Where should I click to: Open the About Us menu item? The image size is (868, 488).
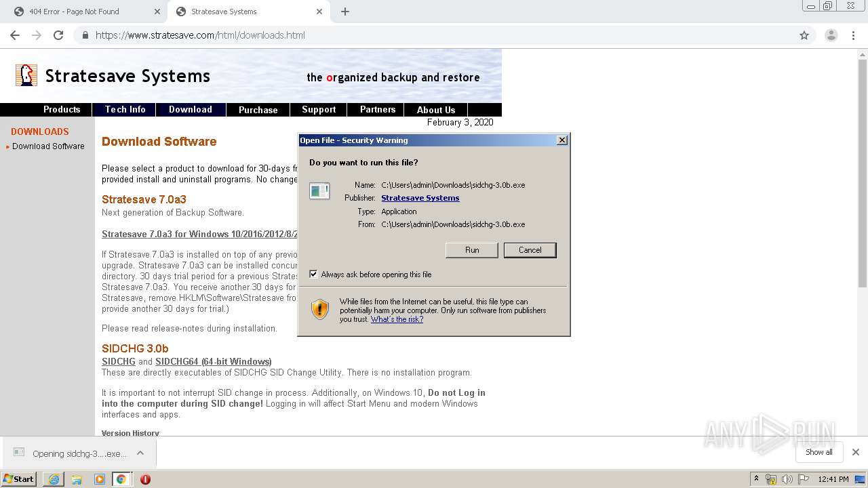tap(436, 109)
